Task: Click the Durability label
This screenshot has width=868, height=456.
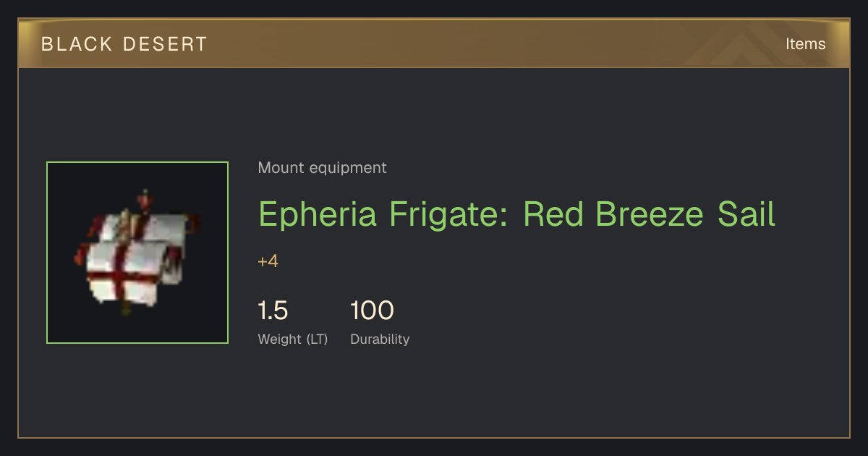Action: pos(380,339)
